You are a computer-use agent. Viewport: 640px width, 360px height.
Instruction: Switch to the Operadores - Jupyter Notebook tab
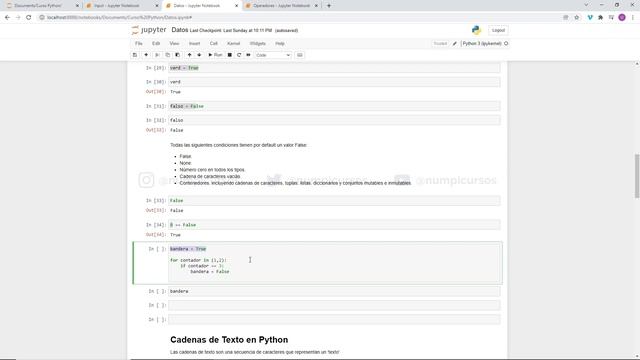(x=282, y=6)
